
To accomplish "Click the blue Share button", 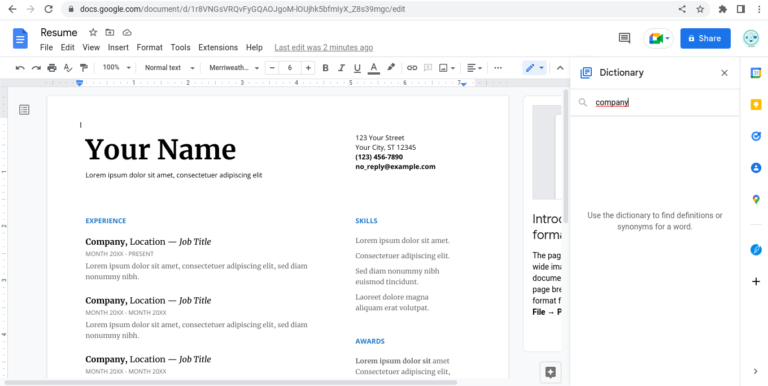I will coord(705,38).
